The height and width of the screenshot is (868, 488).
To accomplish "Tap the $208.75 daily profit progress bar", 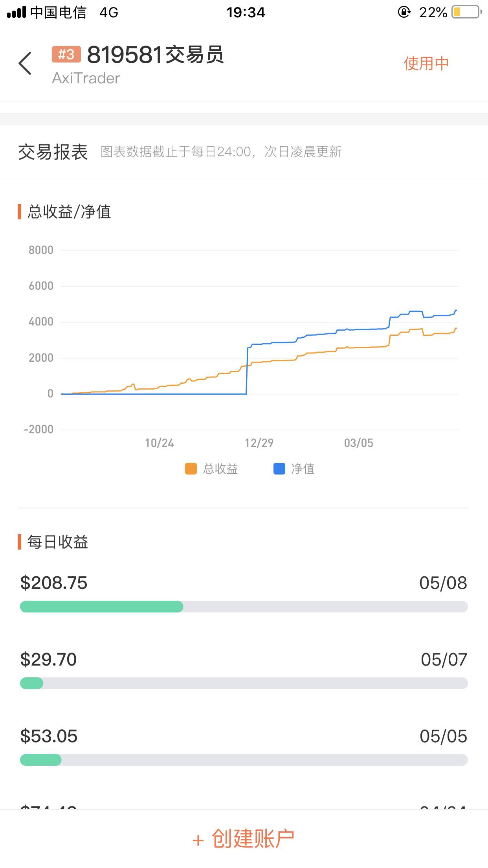I will [x=244, y=607].
